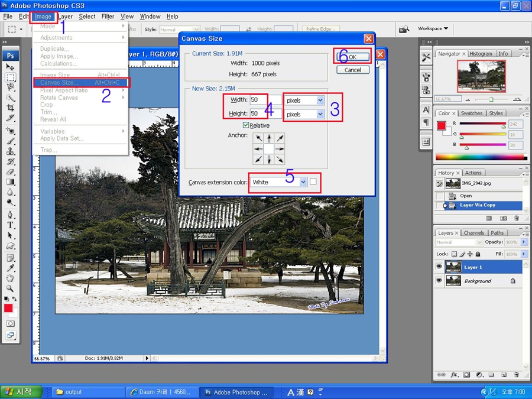Click the Quick Mask mode icon
This screenshot has height=399, width=532.
point(11,324)
